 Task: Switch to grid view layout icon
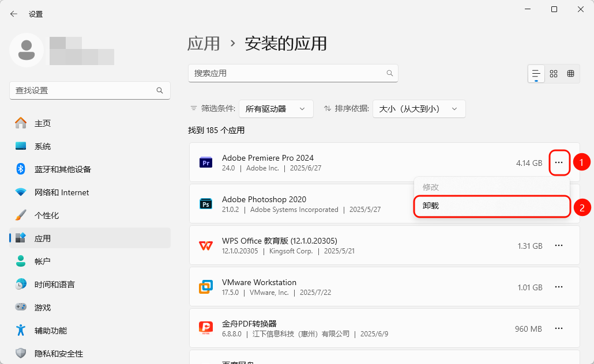click(554, 73)
